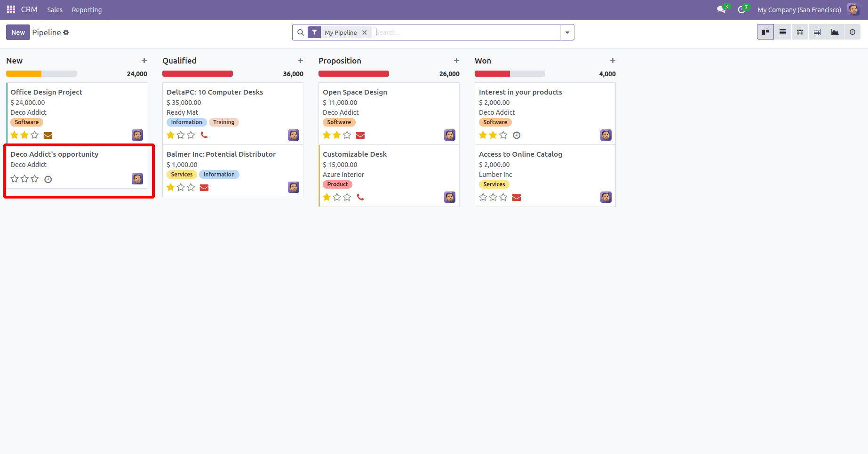Expand the search options dropdown arrow
Screen dimensions: 868x454
(567, 32)
